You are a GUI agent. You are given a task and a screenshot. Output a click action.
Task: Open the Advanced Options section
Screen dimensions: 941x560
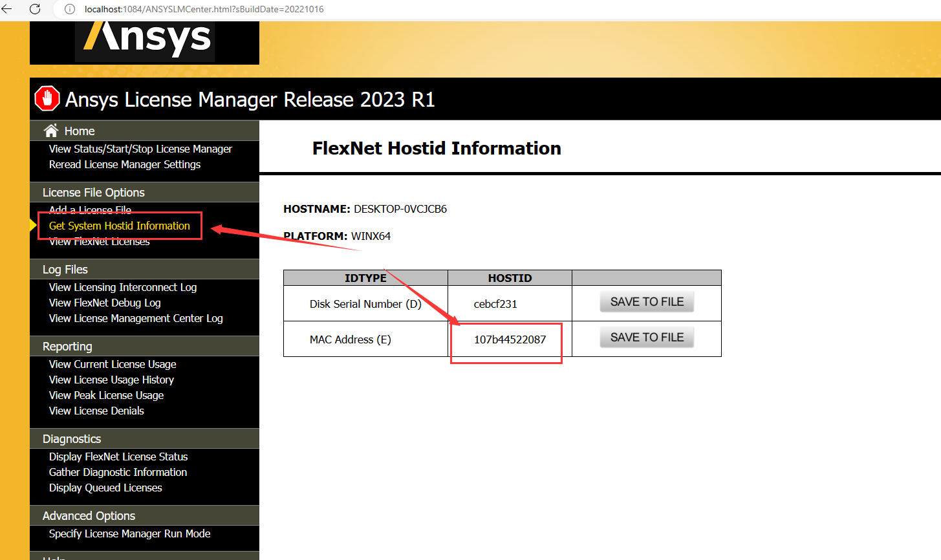[89, 515]
